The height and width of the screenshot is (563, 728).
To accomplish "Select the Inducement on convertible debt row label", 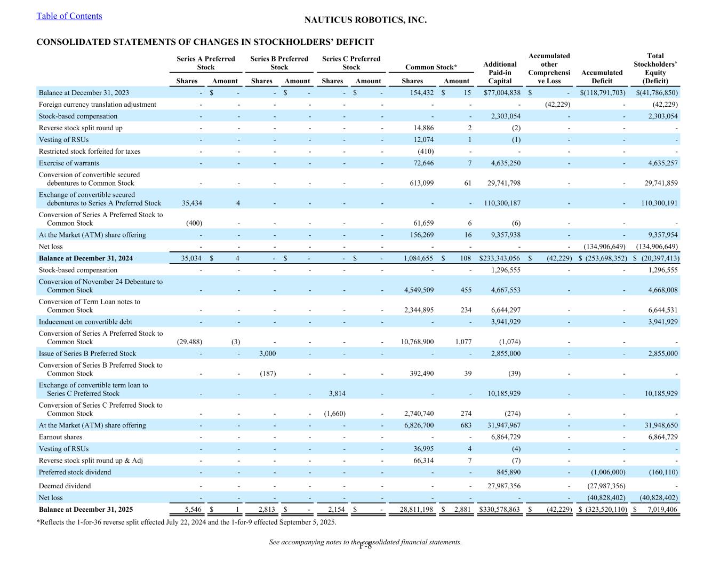I will coord(85,322).
